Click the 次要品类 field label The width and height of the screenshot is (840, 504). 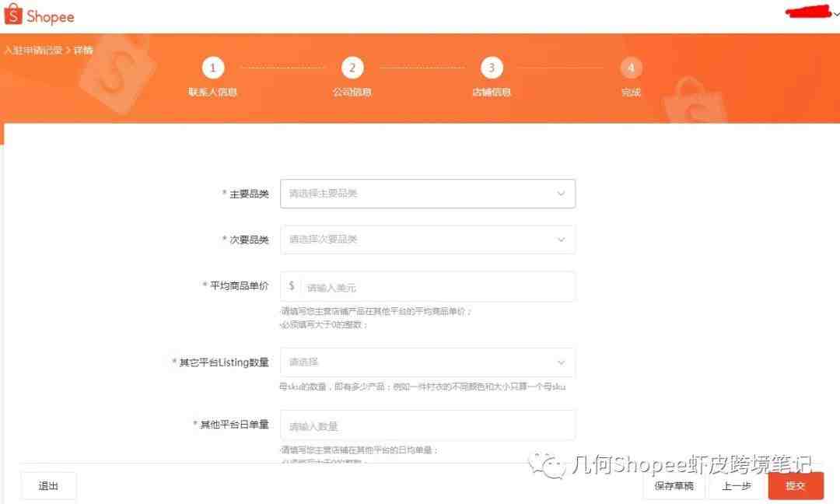tap(249, 240)
